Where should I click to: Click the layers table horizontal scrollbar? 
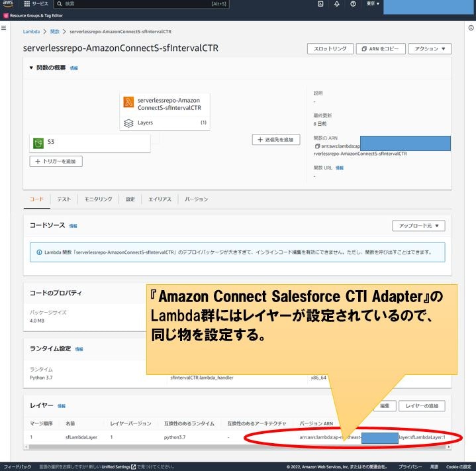238,446
